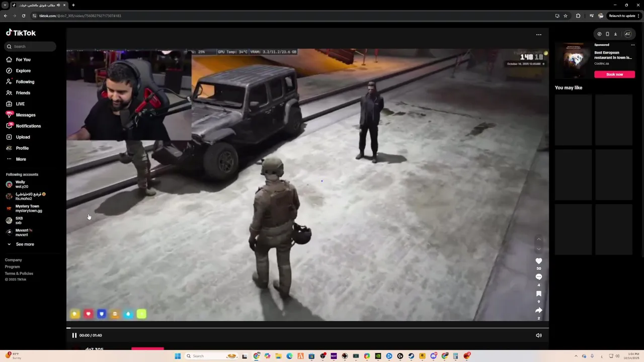
Task: Click the TikTok logo
Action: (21, 33)
